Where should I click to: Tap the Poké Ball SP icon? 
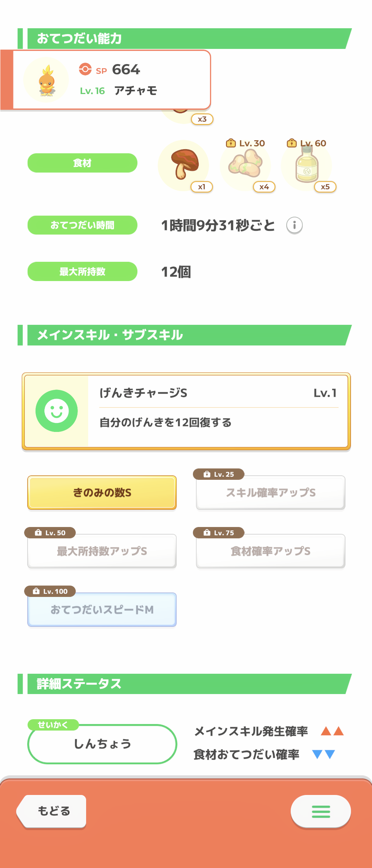click(85, 69)
